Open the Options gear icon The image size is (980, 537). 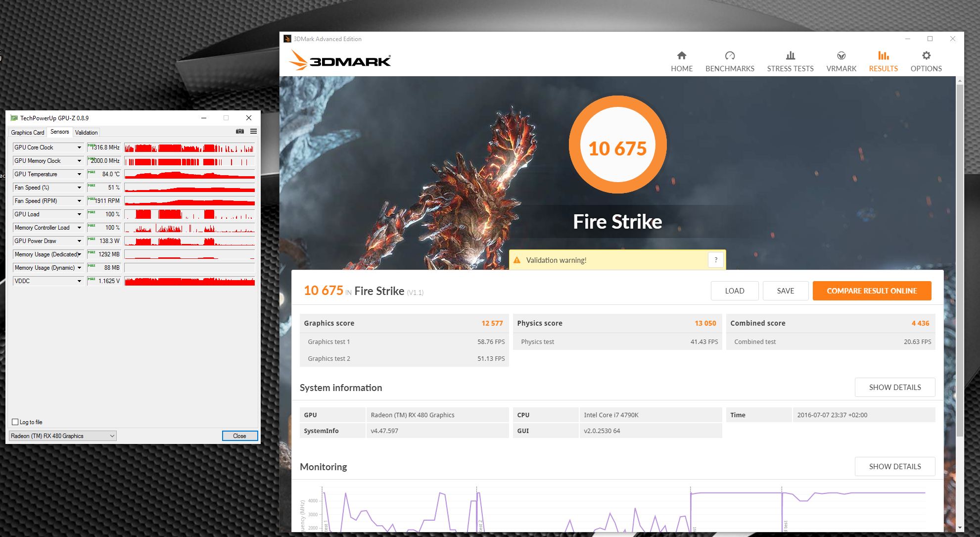[926, 55]
